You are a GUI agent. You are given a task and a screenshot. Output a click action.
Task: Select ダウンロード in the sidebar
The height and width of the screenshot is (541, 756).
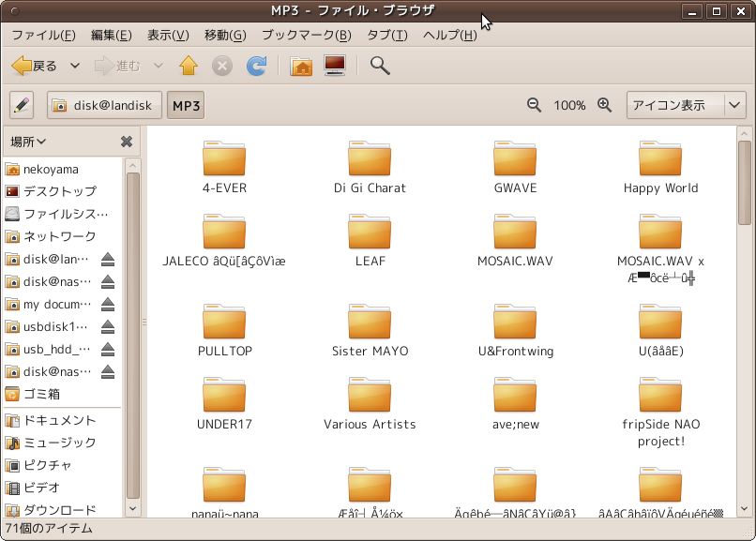coord(62,510)
